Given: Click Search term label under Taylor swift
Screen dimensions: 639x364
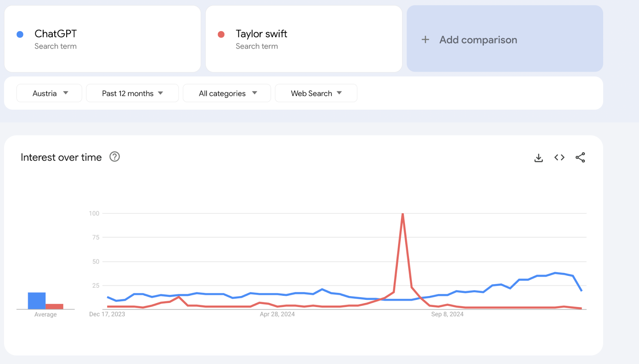Looking at the screenshot, I should [257, 46].
